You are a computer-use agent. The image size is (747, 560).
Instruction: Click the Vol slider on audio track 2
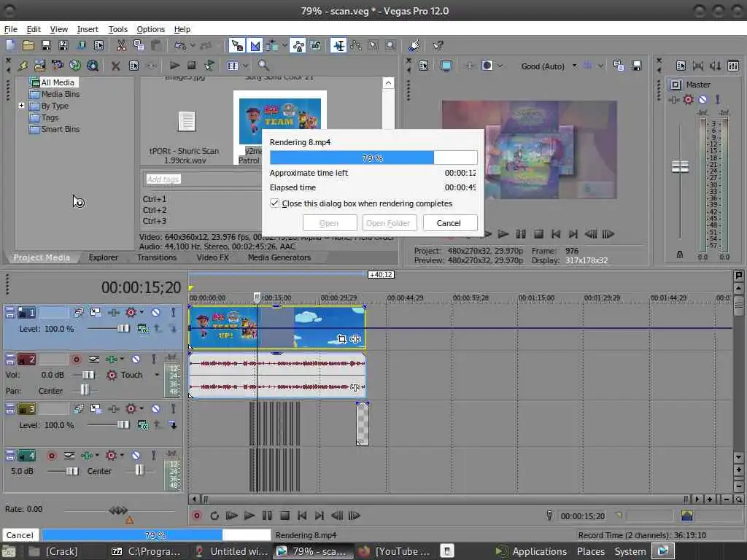88,375
